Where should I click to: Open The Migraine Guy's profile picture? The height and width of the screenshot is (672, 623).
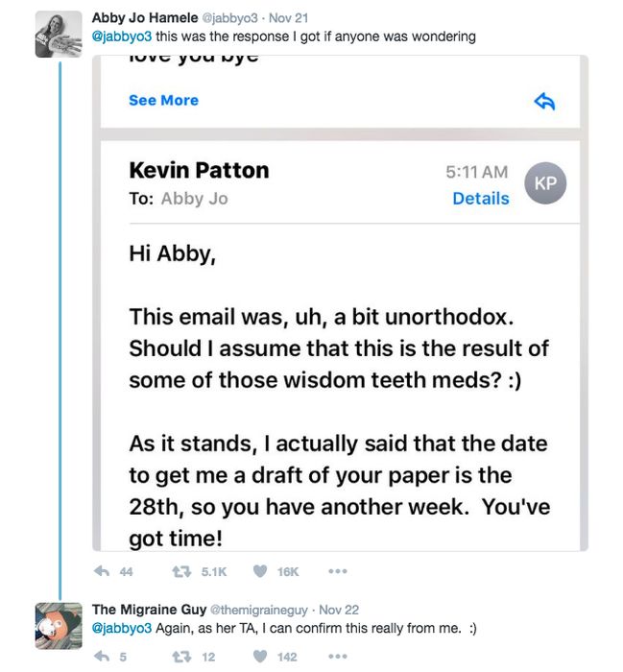click(59, 626)
